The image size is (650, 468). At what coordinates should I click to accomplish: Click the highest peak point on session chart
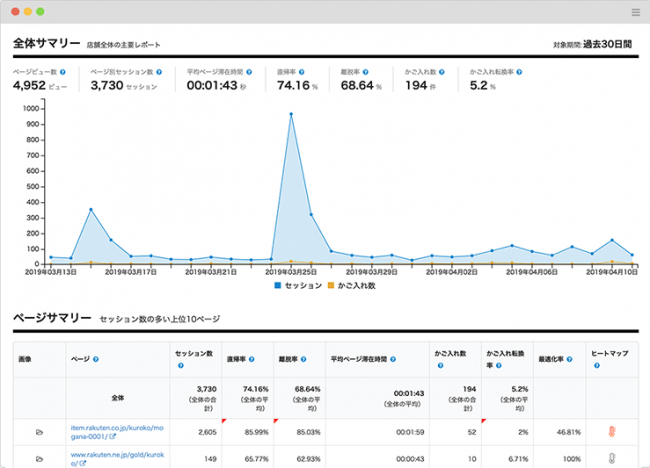click(291, 114)
